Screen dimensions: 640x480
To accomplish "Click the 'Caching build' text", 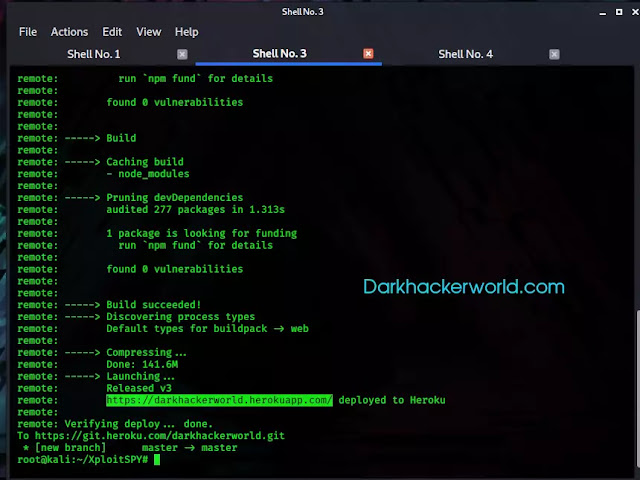I will click(x=145, y=162).
